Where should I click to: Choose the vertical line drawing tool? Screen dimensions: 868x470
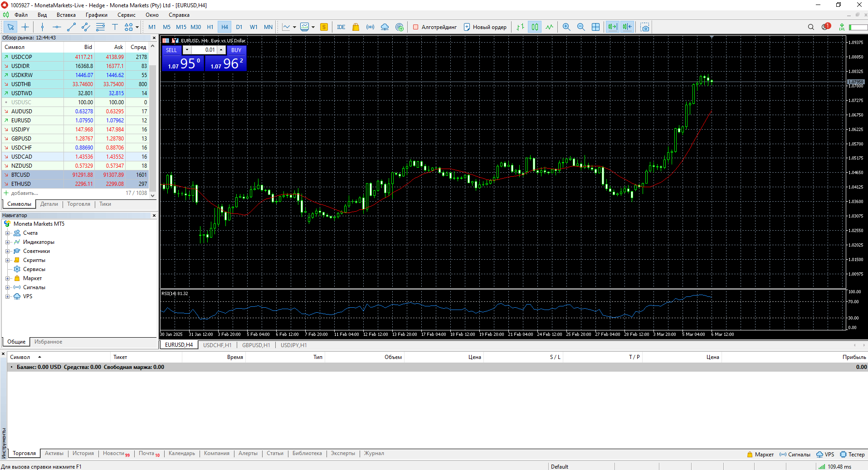click(42, 27)
